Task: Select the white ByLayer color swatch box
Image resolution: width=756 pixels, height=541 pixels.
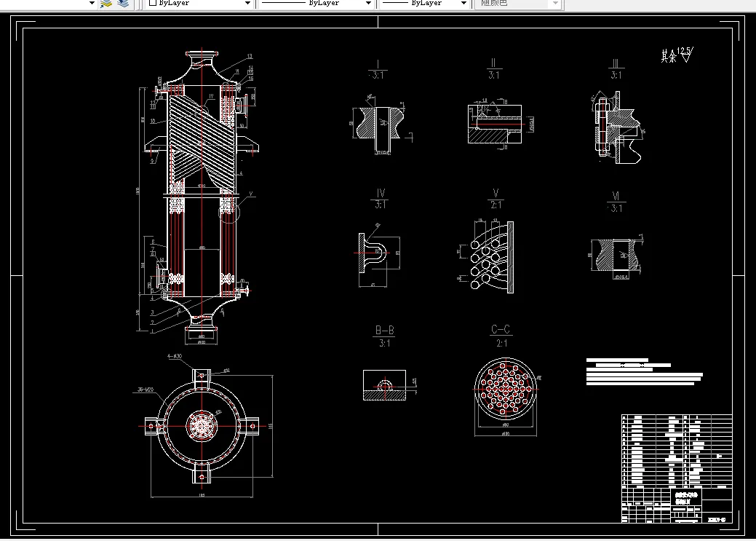Action: (x=153, y=3)
